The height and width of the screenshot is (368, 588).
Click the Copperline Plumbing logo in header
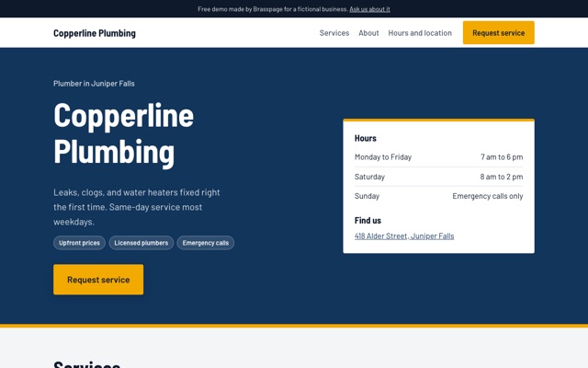(95, 33)
